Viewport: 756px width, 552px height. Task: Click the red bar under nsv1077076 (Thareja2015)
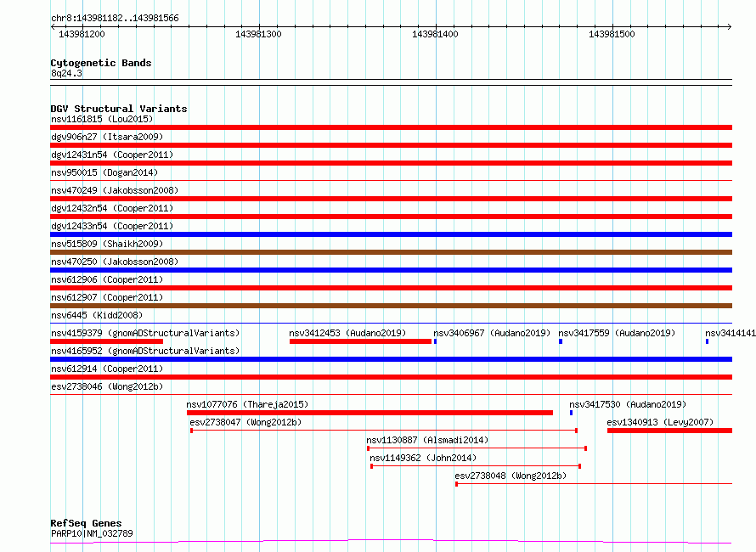coord(370,413)
